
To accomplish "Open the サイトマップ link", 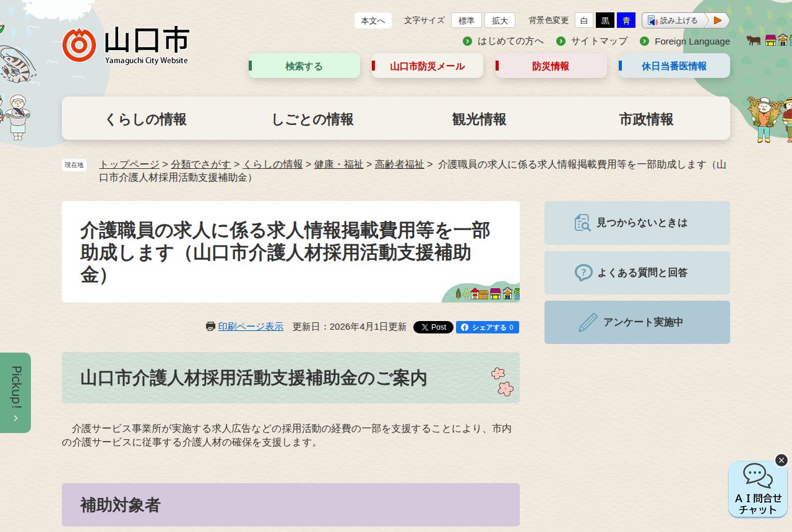I will 599,41.
